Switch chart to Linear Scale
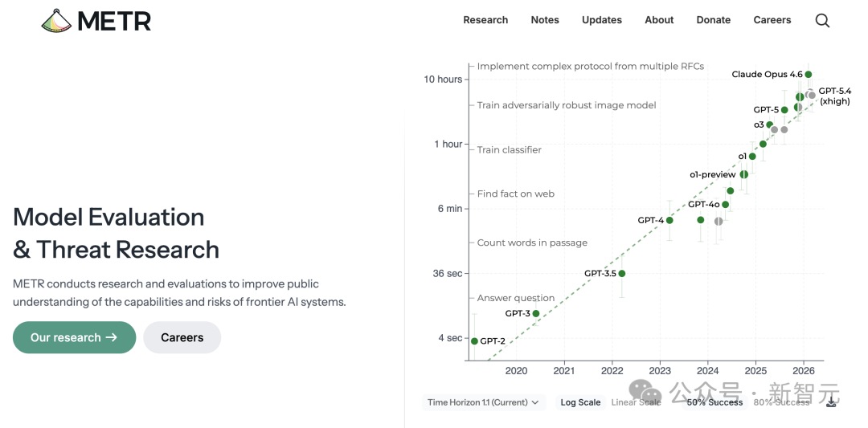Screen dimensions: 868x428 point(636,402)
